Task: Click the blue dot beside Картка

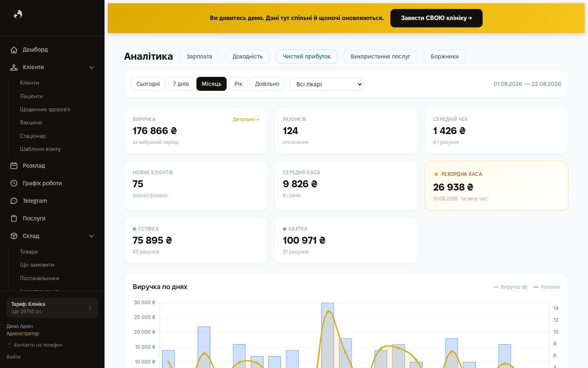Action: point(285,229)
